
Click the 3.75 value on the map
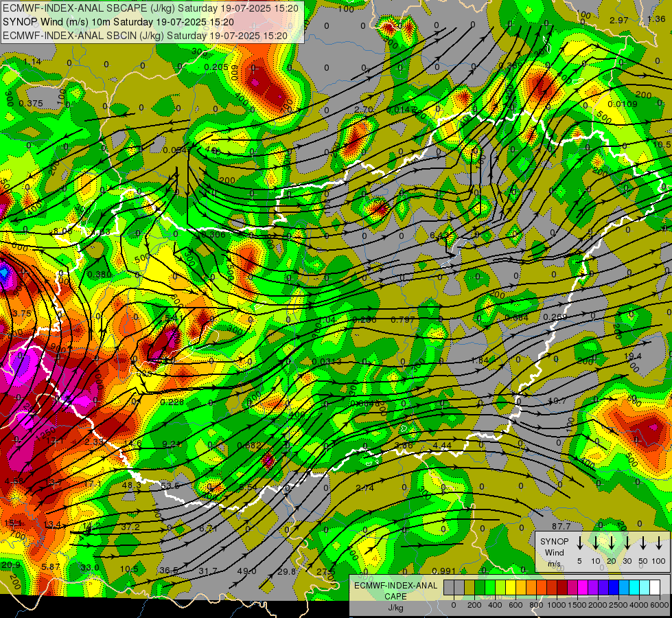(22, 314)
